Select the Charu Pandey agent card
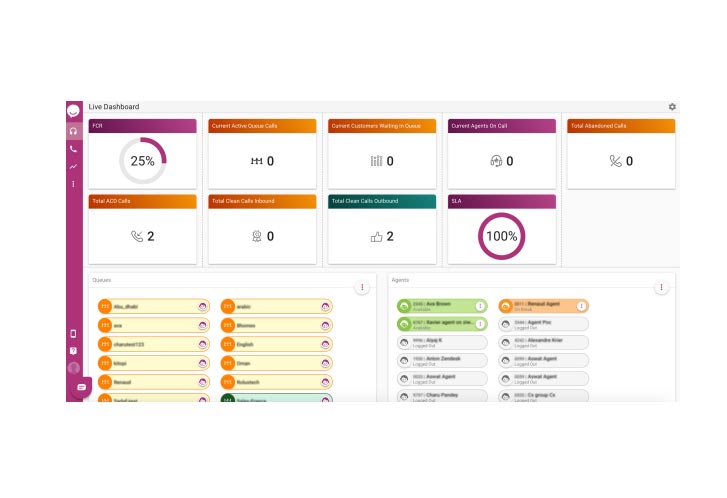 (442, 396)
